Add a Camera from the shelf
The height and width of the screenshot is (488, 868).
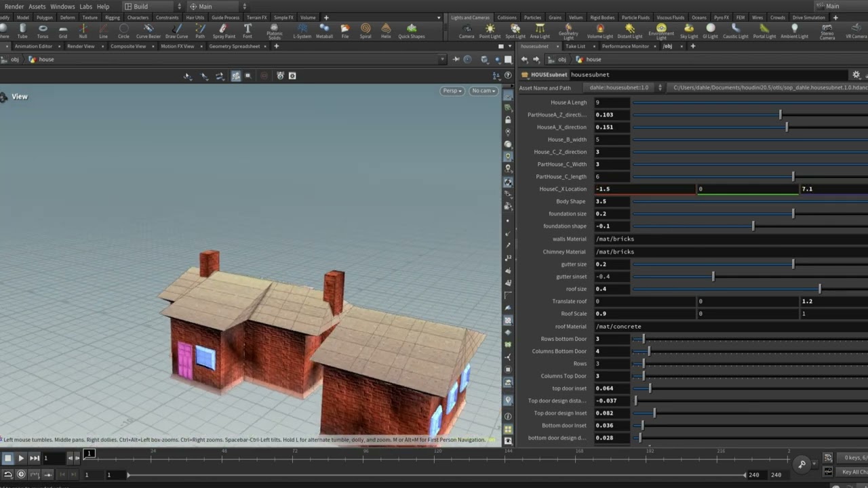point(467,30)
